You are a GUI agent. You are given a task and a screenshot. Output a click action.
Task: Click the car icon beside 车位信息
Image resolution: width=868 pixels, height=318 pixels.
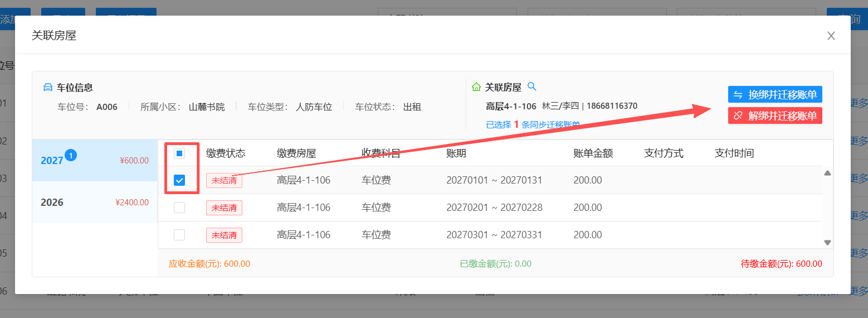(48, 87)
